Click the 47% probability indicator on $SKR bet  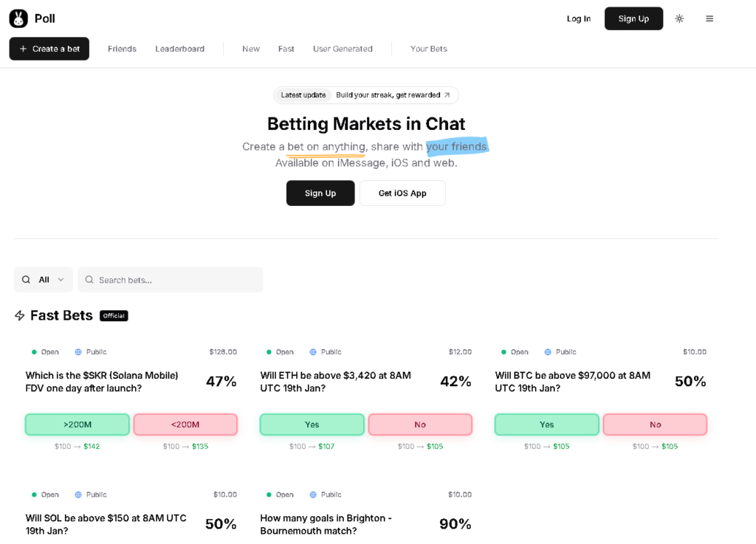coord(222,381)
